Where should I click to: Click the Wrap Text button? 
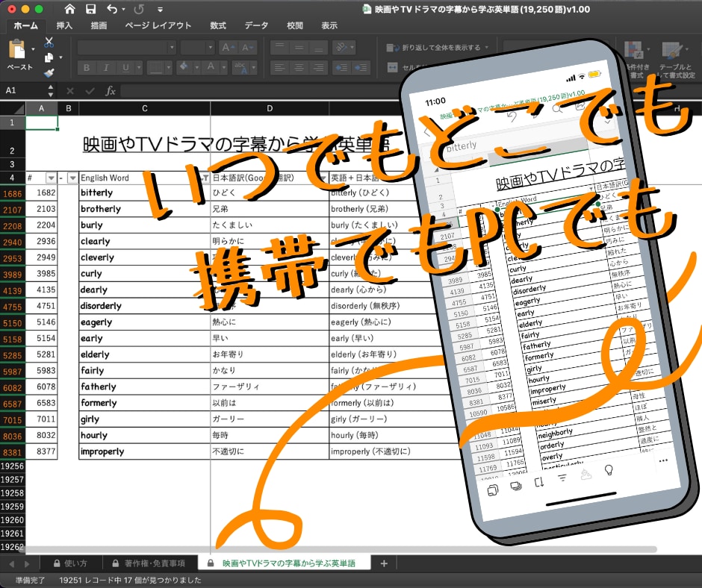[437, 47]
